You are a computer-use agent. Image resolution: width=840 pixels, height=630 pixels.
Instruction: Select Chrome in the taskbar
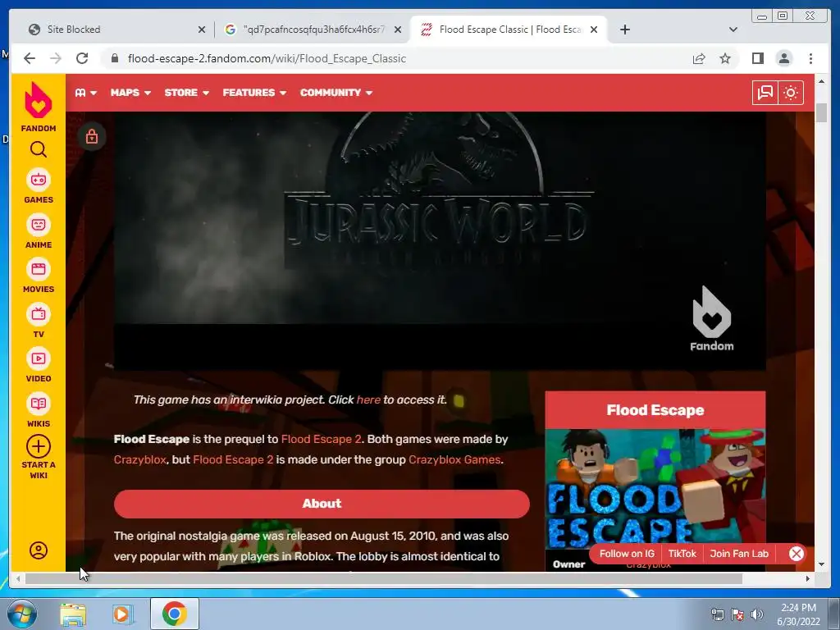point(174,614)
